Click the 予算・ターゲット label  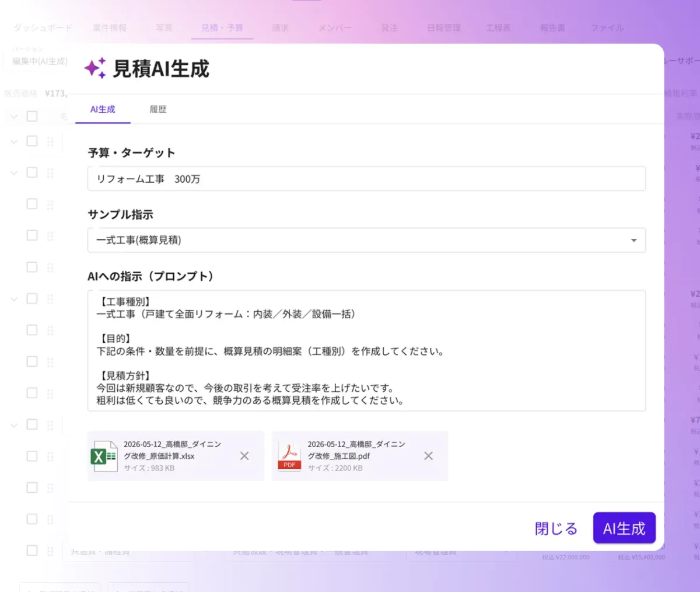click(x=131, y=153)
